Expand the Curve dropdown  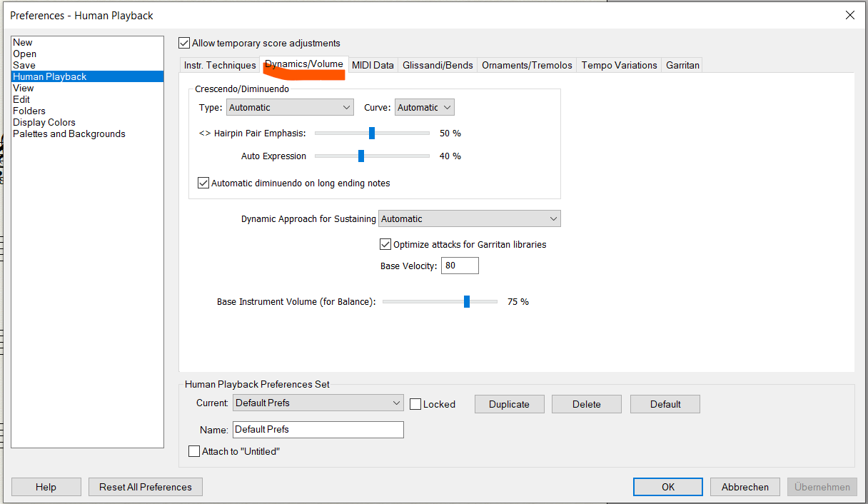pyautogui.click(x=425, y=108)
